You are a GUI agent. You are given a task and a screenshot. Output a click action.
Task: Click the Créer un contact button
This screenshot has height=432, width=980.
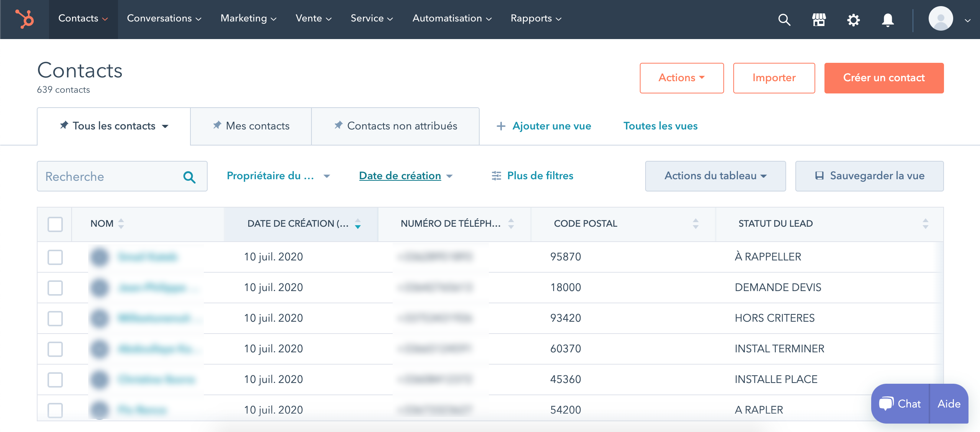[884, 77]
